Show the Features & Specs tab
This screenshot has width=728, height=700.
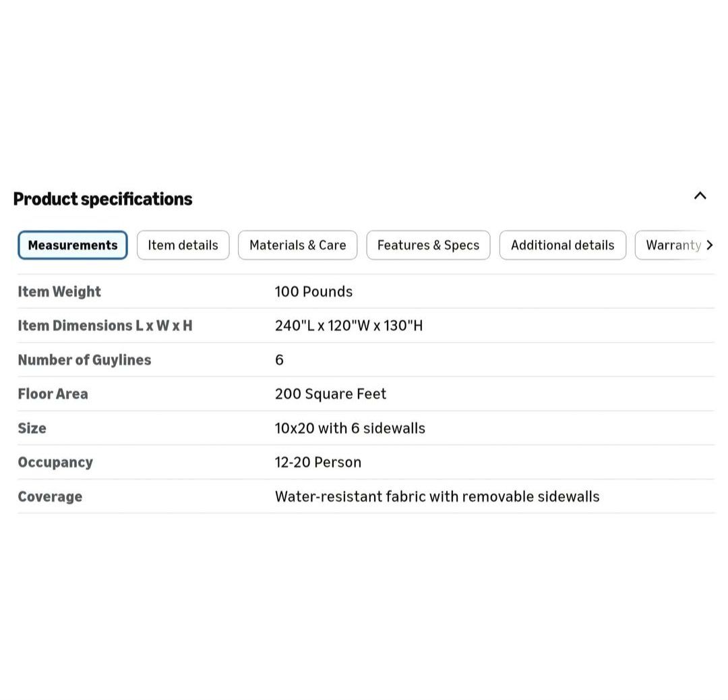[428, 245]
